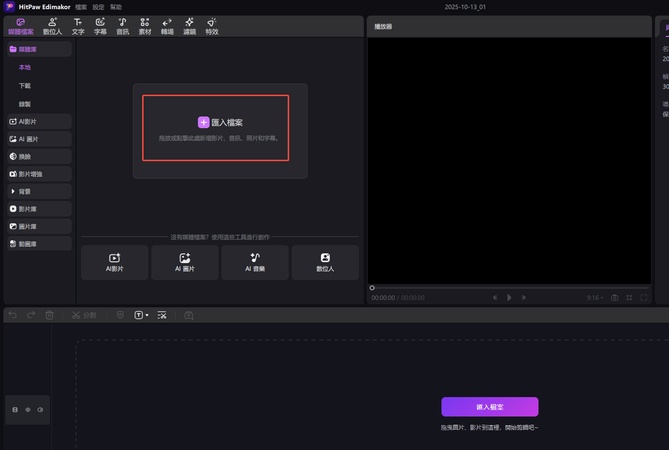This screenshot has height=450, width=669.
Task: Expand the 9:16 aspect ratio dropdown
Action: pos(595,297)
